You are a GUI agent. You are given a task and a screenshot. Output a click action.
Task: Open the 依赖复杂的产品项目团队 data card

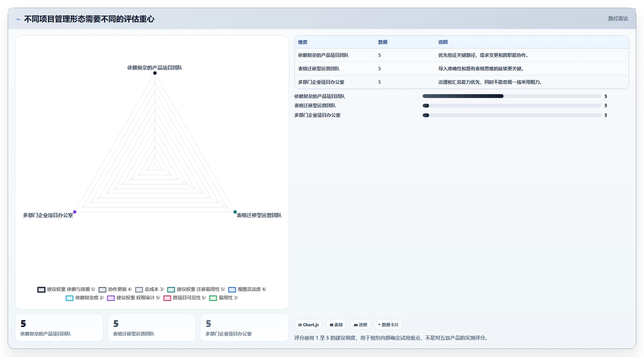pos(59,327)
